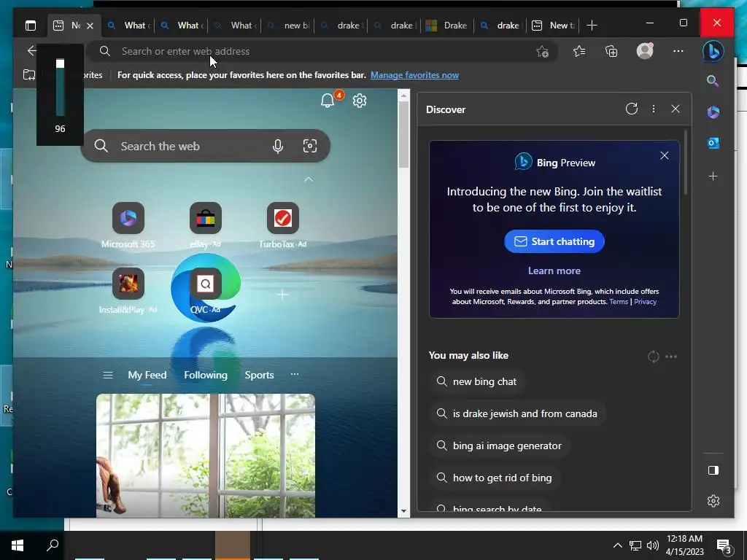Open the Windows Start menu
Image resolution: width=747 pixels, height=560 pixels.
coord(18,545)
